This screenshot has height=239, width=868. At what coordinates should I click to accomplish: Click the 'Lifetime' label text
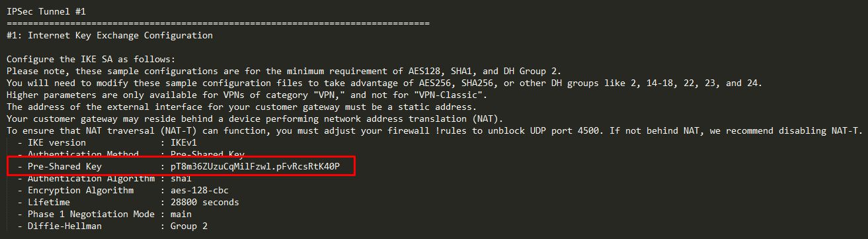coord(48,202)
